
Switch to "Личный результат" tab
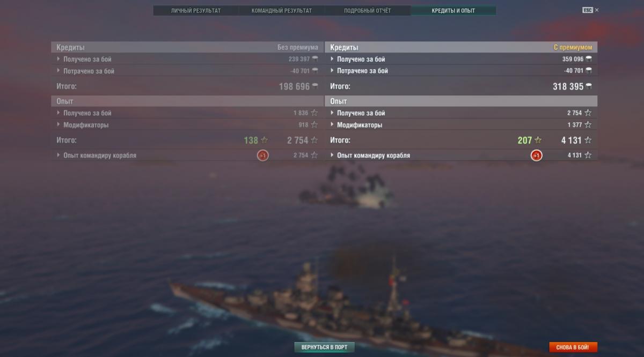(196, 11)
